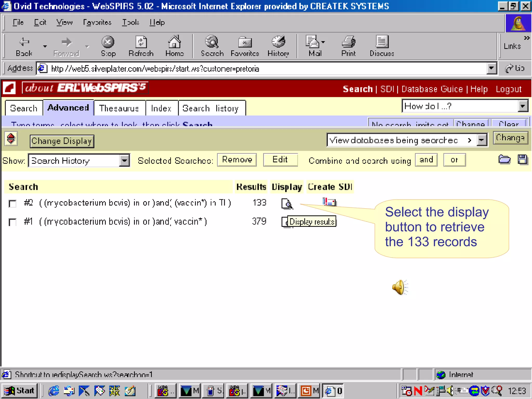
Task: Open the Tools menu
Action: (131, 22)
